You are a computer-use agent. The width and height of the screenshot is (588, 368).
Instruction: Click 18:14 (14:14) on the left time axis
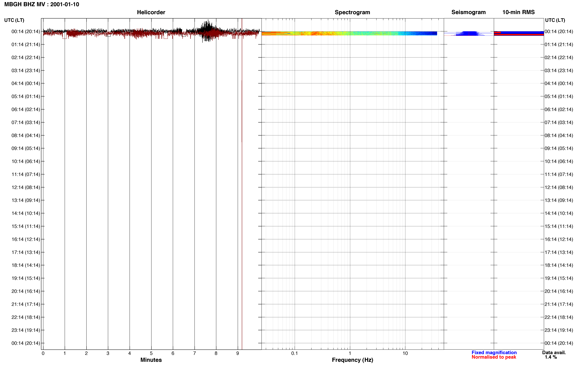pyautogui.click(x=26, y=265)
